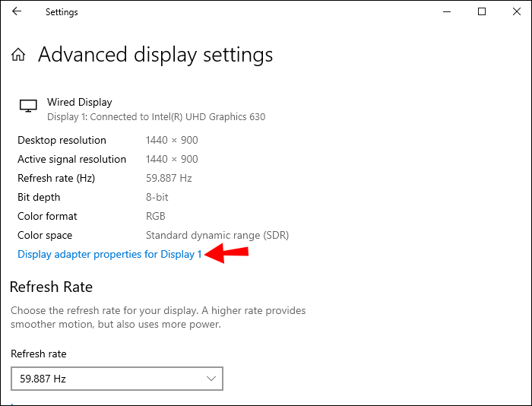
Task: Click the Refresh Rate section heading
Action: [x=51, y=287]
